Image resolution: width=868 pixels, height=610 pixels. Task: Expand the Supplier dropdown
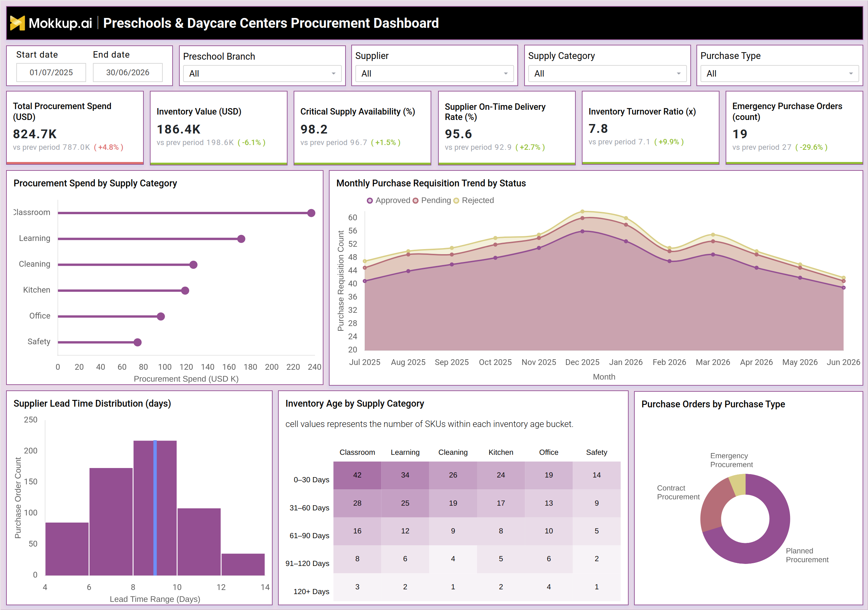[x=434, y=74]
